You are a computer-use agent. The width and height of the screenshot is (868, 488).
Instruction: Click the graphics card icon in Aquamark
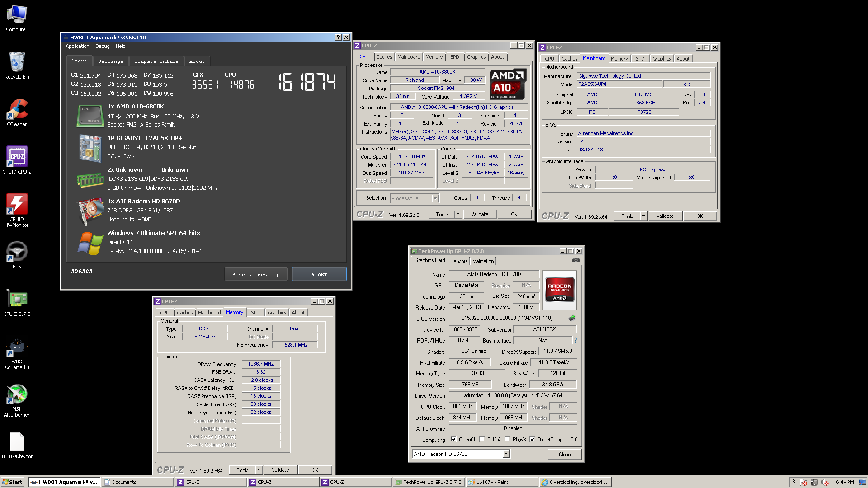90,211
